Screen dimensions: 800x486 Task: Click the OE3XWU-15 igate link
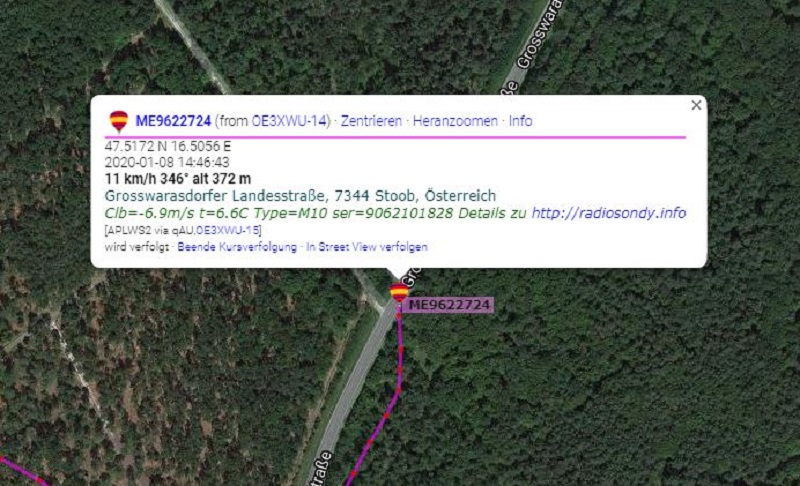click(x=228, y=230)
